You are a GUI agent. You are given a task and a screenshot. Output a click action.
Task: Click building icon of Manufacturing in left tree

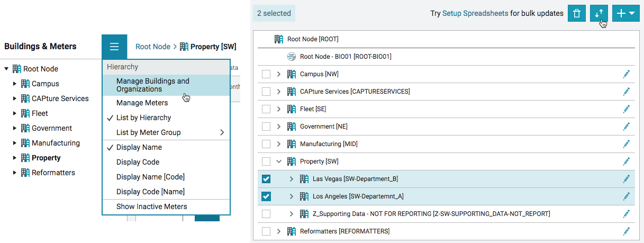pyautogui.click(x=25, y=143)
